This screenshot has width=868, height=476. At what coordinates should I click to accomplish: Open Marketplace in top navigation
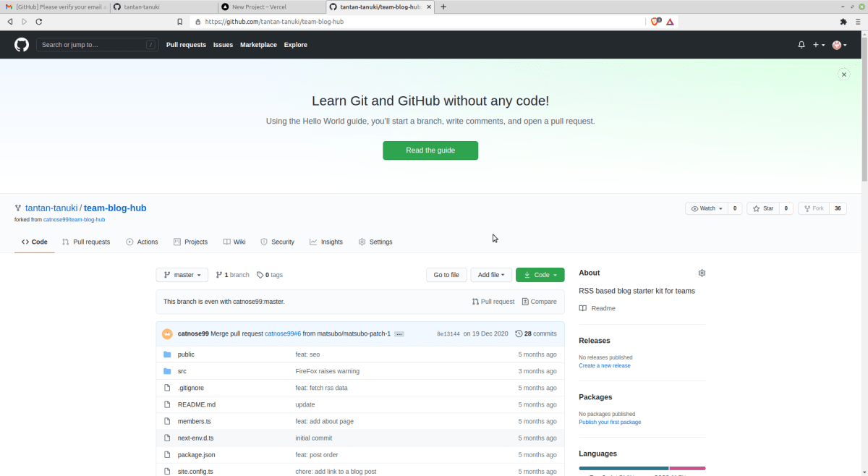(258, 45)
